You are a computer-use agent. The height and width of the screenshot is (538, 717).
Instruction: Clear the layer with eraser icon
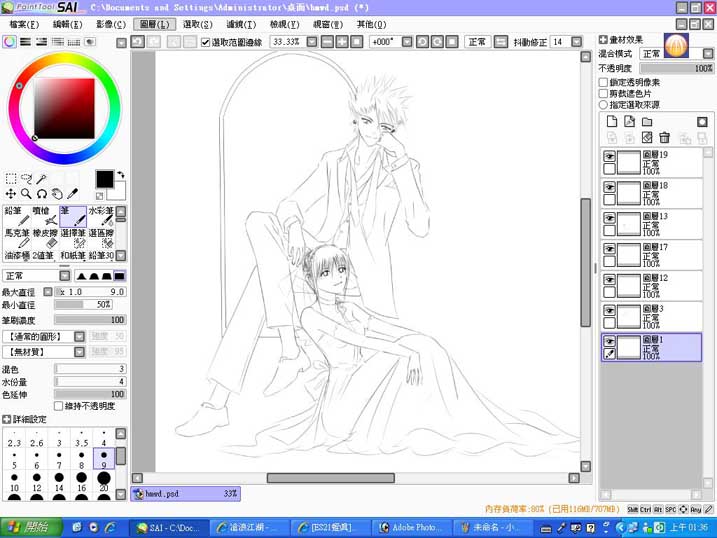(x=647, y=137)
